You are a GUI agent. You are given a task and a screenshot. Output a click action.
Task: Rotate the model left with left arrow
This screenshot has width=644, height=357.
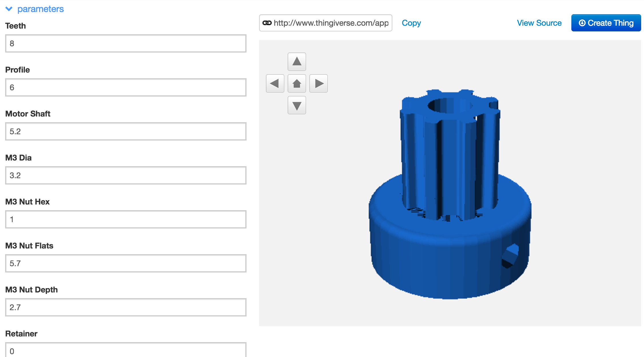click(x=275, y=83)
